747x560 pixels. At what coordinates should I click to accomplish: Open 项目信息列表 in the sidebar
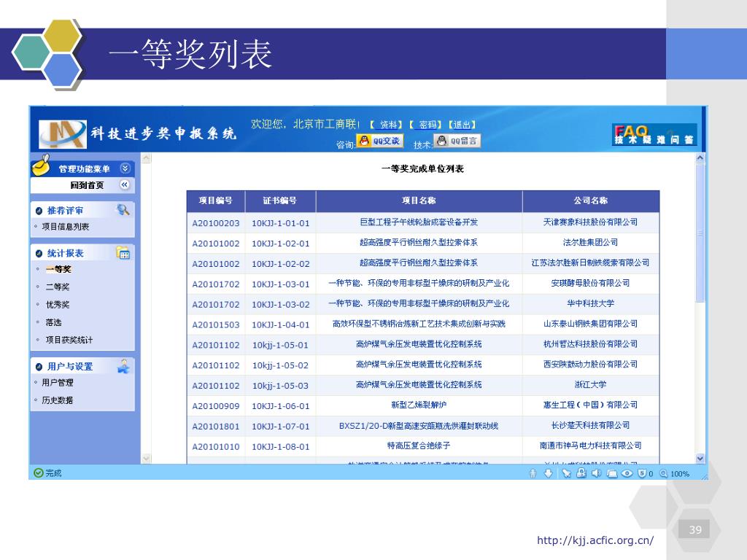tap(65, 227)
